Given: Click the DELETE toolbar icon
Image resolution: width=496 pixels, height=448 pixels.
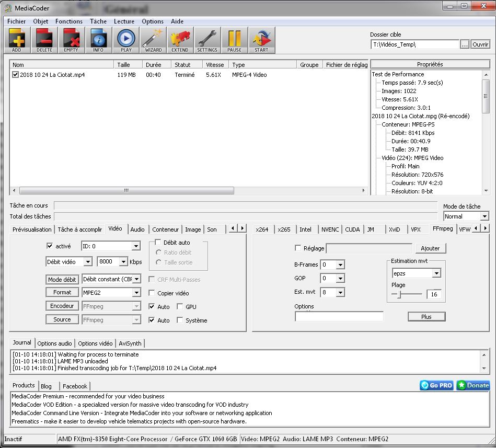Looking at the screenshot, I should click(44, 40).
